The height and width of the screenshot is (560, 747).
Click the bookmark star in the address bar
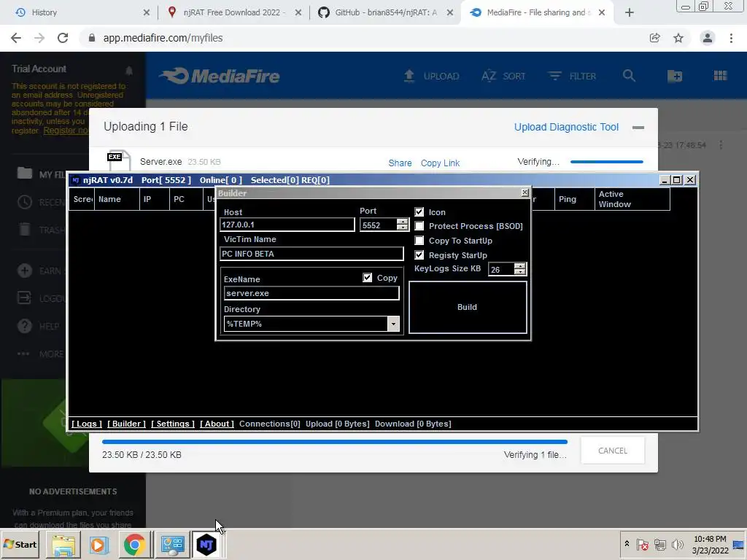pyautogui.click(x=678, y=38)
